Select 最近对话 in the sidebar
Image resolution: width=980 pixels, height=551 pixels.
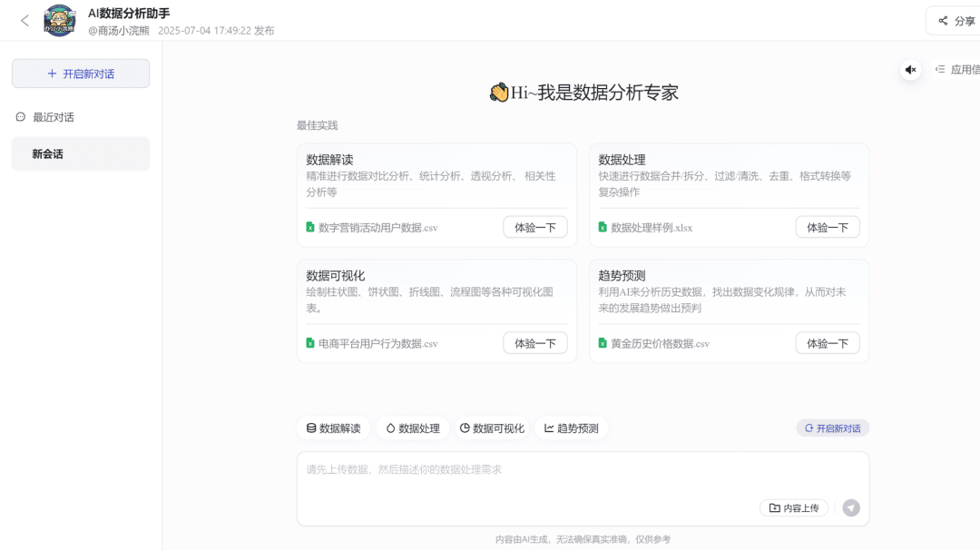pos(54,117)
